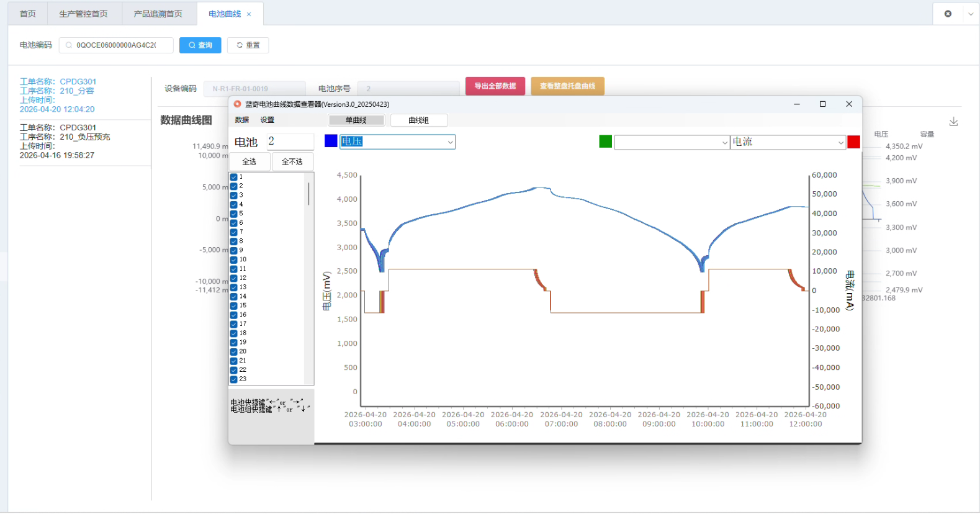This screenshot has width=980, height=514.
Task: Click the shortcut key hint text
Action: [x=270, y=406]
